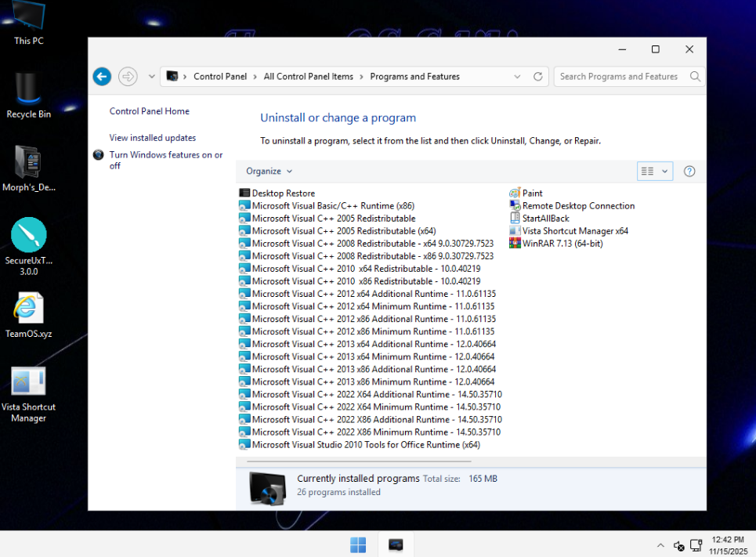
Task: Expand the address bar history dropdown
Action: 517,76
